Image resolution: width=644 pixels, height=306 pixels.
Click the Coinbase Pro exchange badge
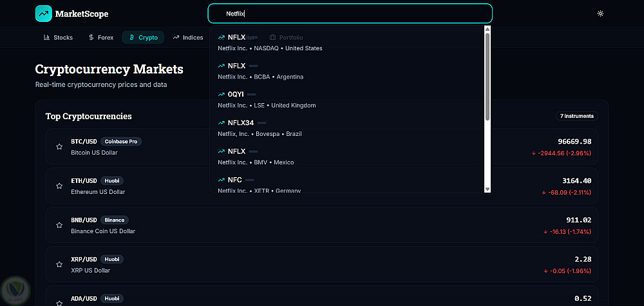[122, 141]
